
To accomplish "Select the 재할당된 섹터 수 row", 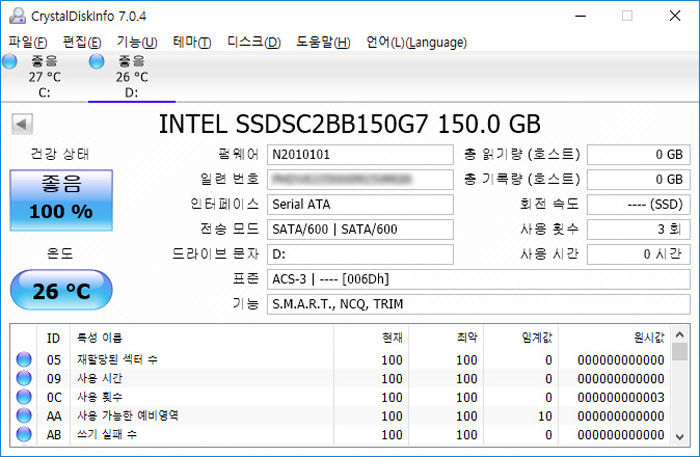I will [x=341, y=359].
